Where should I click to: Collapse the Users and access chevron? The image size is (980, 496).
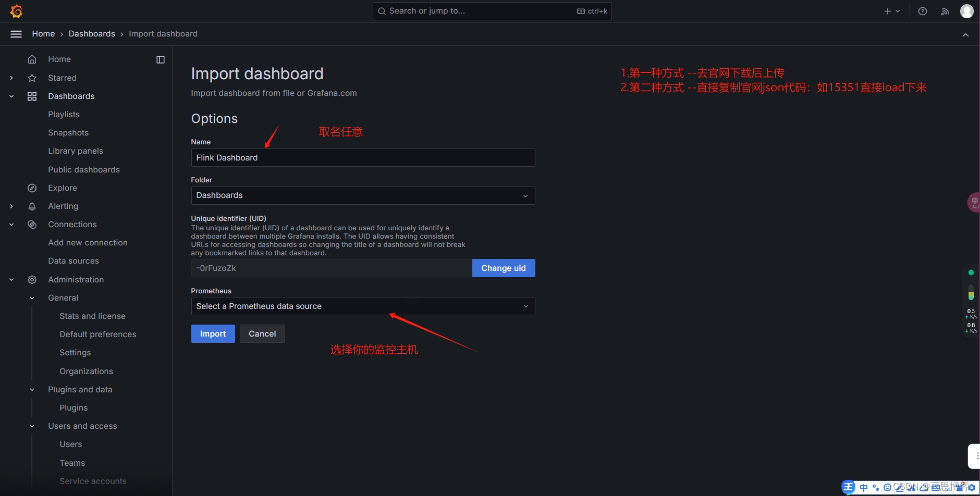point(32,426)
